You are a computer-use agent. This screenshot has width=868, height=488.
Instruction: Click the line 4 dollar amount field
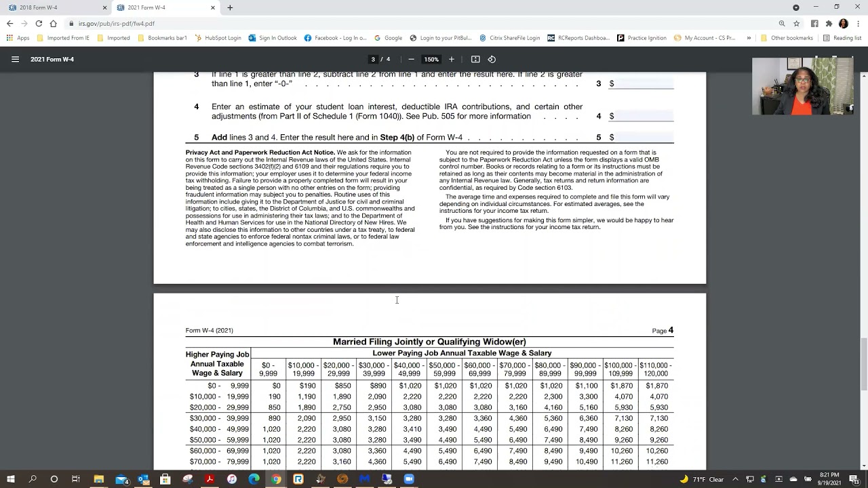[x=644, y=116]
